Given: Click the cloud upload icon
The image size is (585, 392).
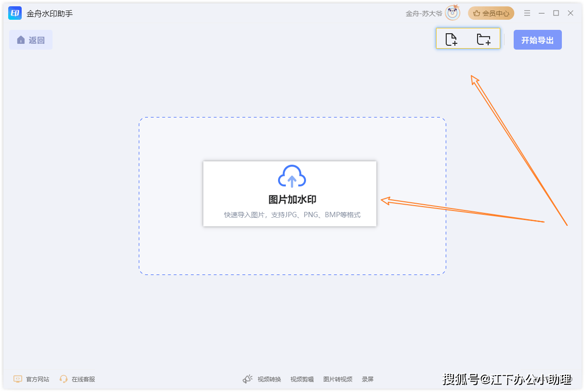Looking at the screenshot, I should [x=292, y=177].
